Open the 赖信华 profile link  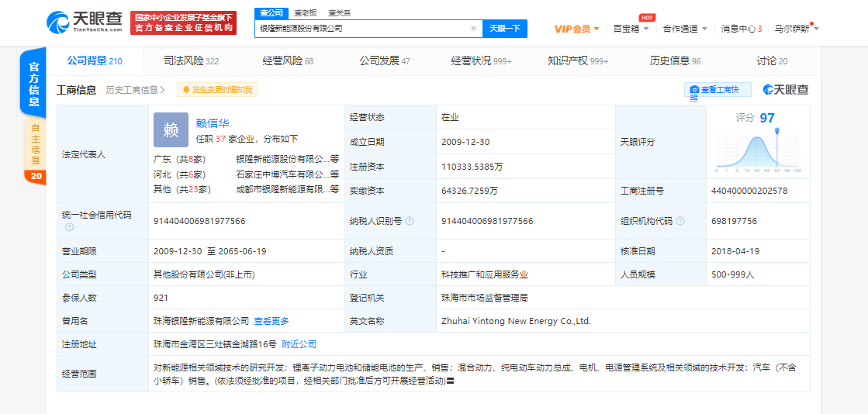213,123
